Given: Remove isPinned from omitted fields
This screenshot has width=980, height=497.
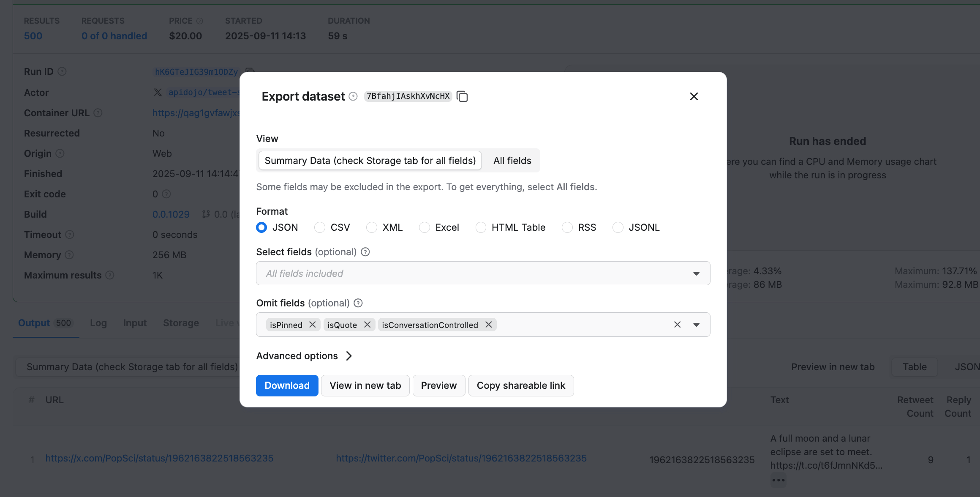Looking at the screenshot, I should (x=312, y=325).
